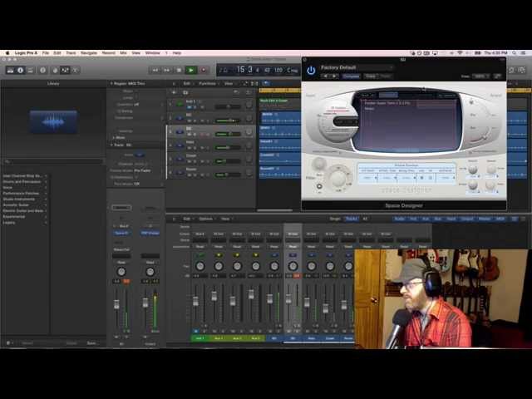Switch mixer to Single view
Screen dimensions: 532x399
tap(335, 219)
